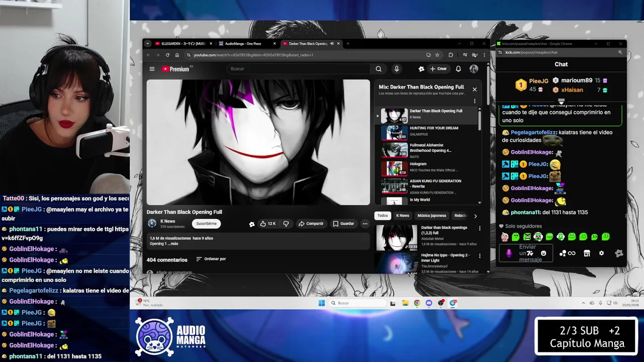Open taskbar weather widget 16°C
Viewport: 644px width, 362px height.
pos(149,303)
